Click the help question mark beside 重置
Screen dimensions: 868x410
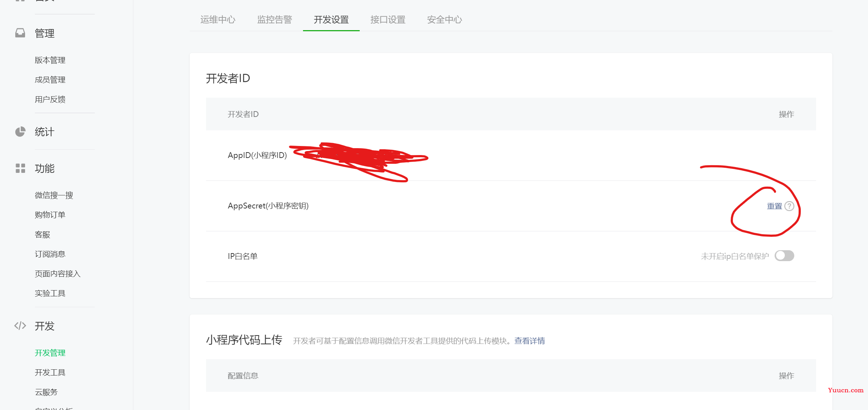pyautogui.click(x=789, y=206)
